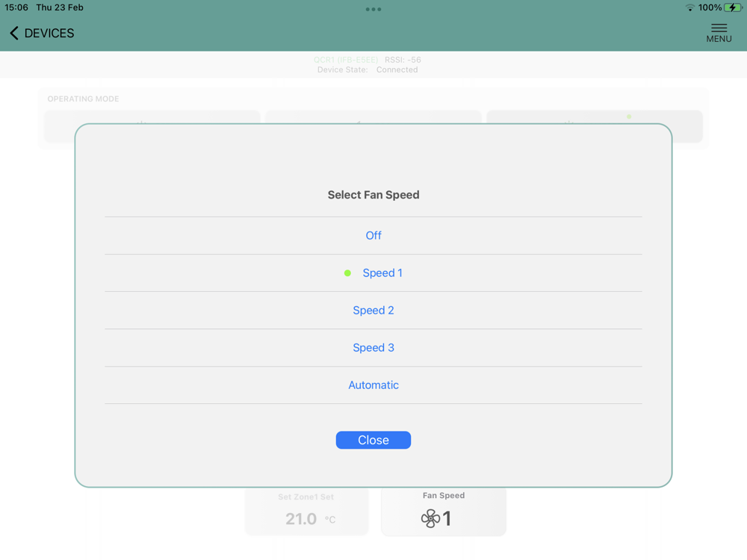Click the 'Device State: Connected' text
The height and width of the screenshot is (560, 747).
tap(368, 69)
